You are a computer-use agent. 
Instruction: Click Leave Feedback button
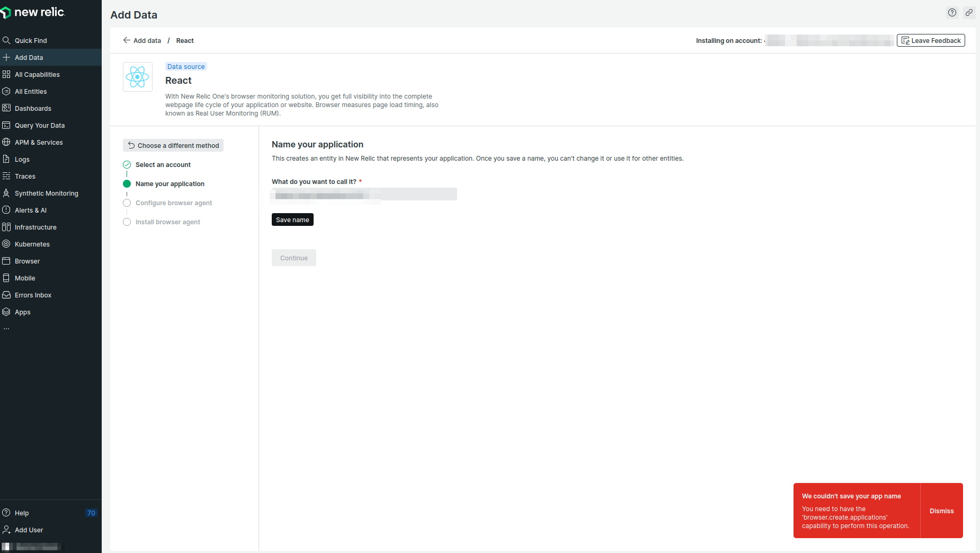point(931,40)
